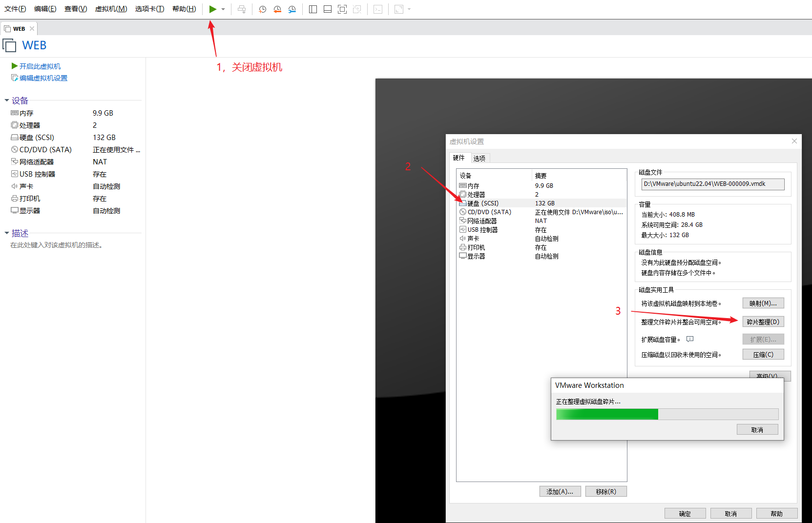The width and height of the screenshot is (812, 523).
Task: Click the Unity mode toolbar icon
Action: click(x=357, y=9)
